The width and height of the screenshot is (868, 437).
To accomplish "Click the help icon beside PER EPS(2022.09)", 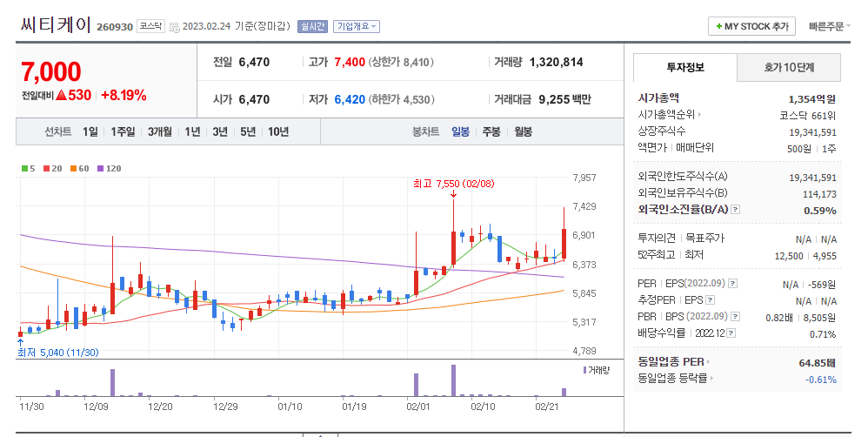I will point(732,284).
